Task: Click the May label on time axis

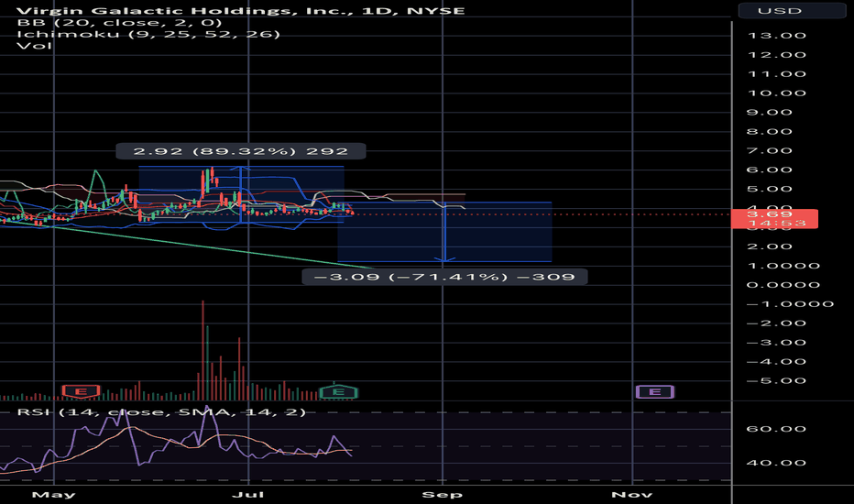Action: [54, 495]
